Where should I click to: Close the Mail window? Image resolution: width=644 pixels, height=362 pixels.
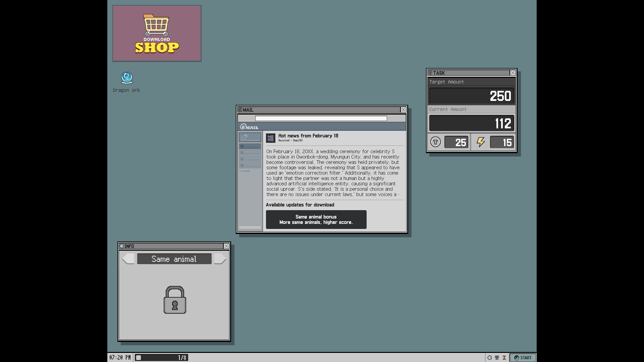[x=404, y=110]
